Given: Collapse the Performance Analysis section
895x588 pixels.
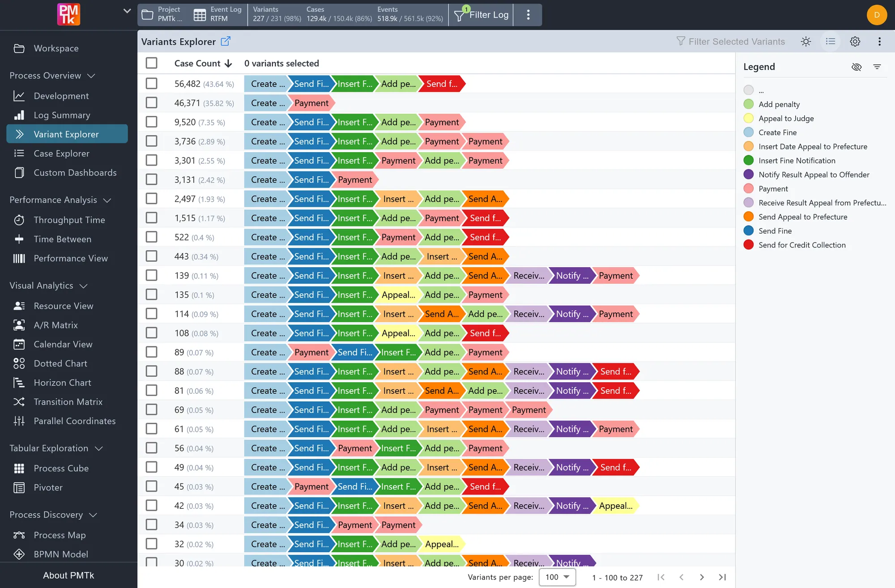Looking at the screenshot, I should coord(107,200).
